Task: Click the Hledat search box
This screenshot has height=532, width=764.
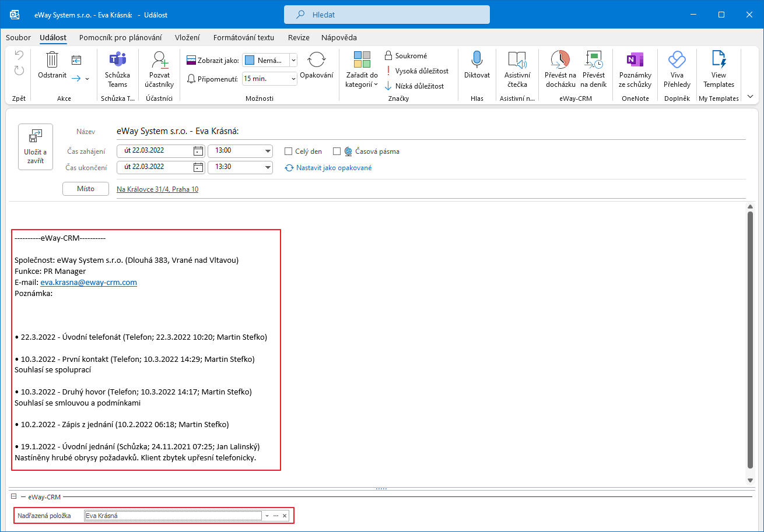Action: tap(387, 15)
